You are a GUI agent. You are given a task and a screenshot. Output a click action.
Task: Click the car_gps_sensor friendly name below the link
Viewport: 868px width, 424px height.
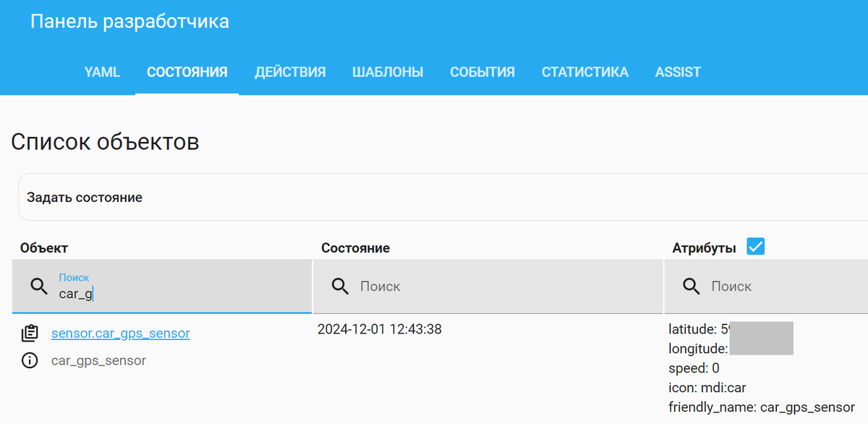click(98, 360)
